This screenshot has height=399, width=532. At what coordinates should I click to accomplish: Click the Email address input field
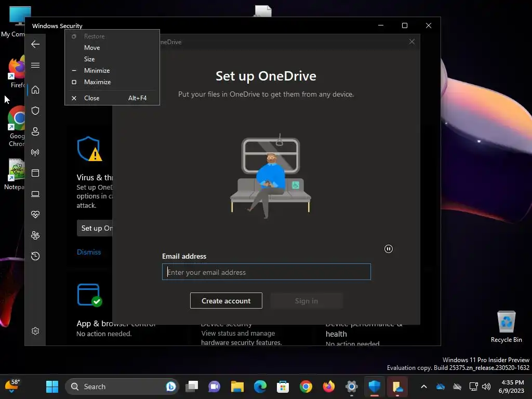click(x=267, y=272)
